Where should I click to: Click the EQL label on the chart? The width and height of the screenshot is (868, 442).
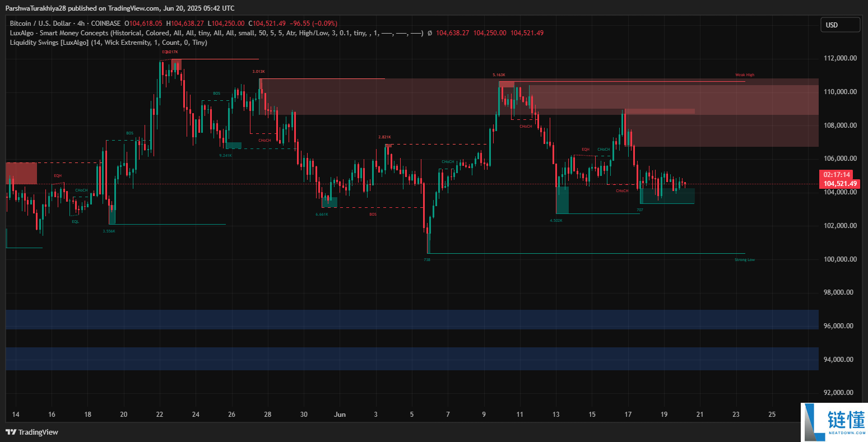tap(75, 221)
